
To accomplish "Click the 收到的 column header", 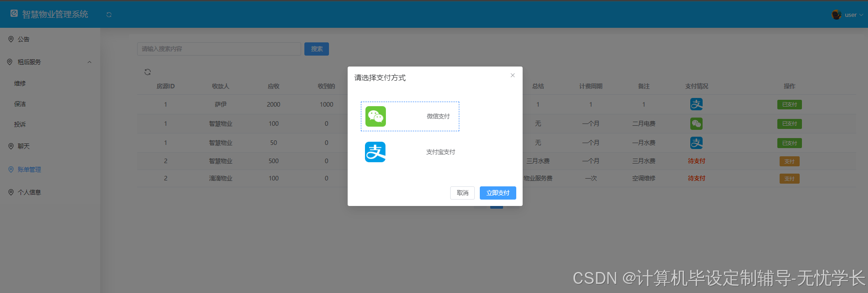I will (x=326, y=86).
